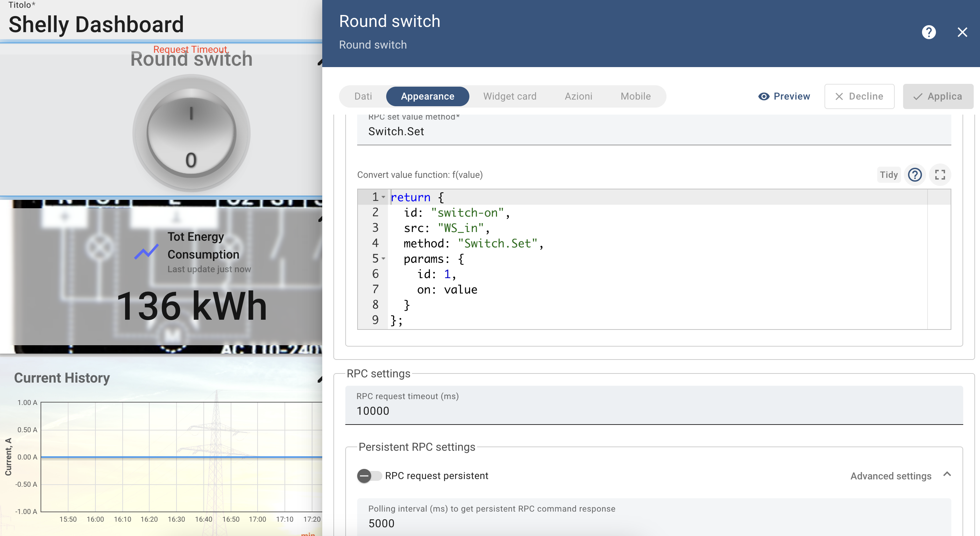Select the Appearance tab
The height and width of the screenshot is (536, 980).
[x=427, y=96]
